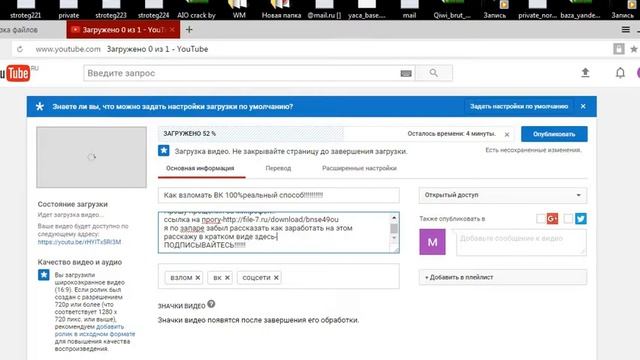Select the Загружено 0 из 1 browser tab
Viewport: 640px width, 360px height.
point(123,30)
